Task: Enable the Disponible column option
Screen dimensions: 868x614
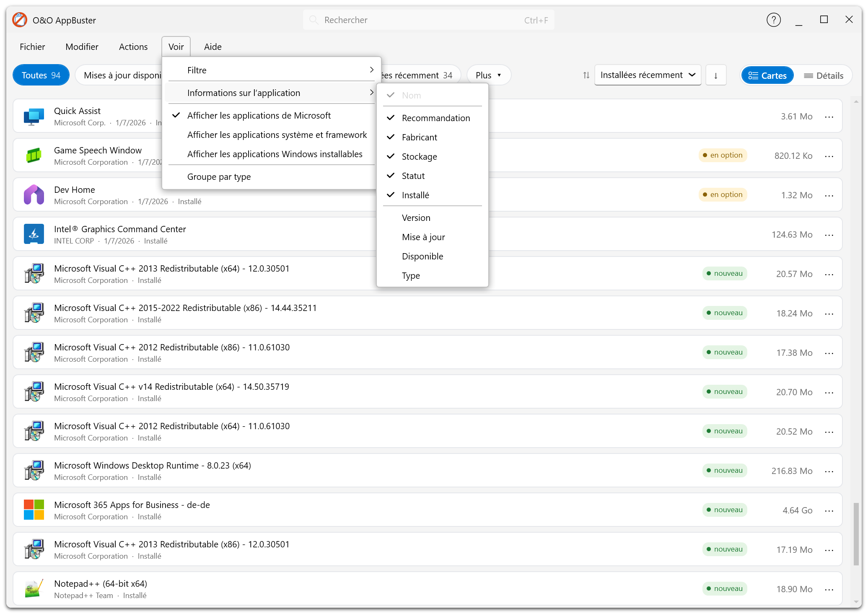Action: pyautogui.click(x=432, y=256)
